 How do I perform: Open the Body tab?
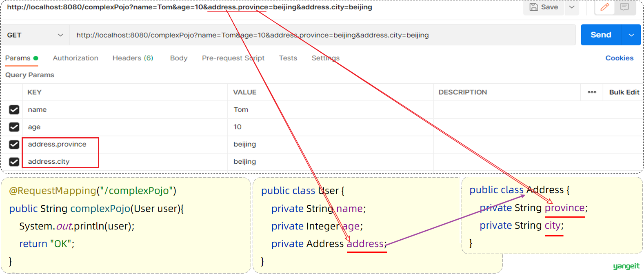pos(179,58)
